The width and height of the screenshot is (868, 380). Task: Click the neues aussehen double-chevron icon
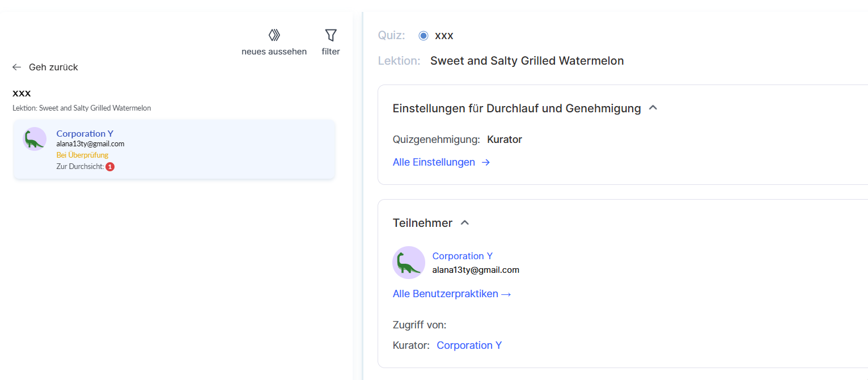274,35
